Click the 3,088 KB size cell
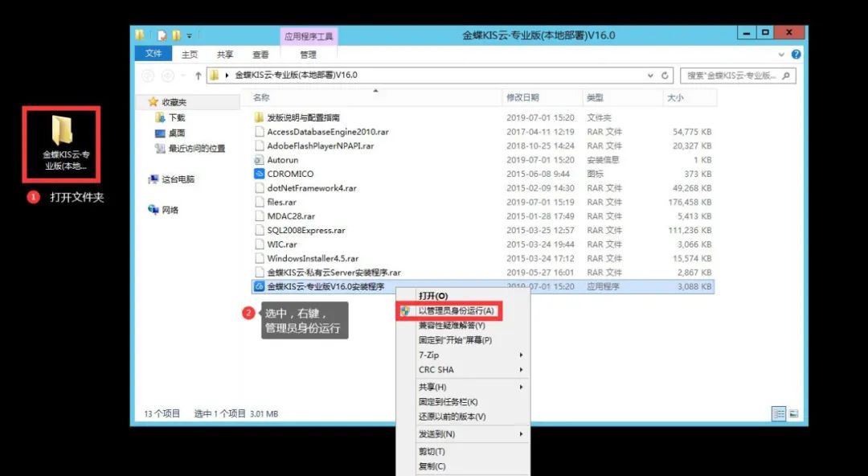This screenshot has height=476, width=868. [x=694, y=286]
